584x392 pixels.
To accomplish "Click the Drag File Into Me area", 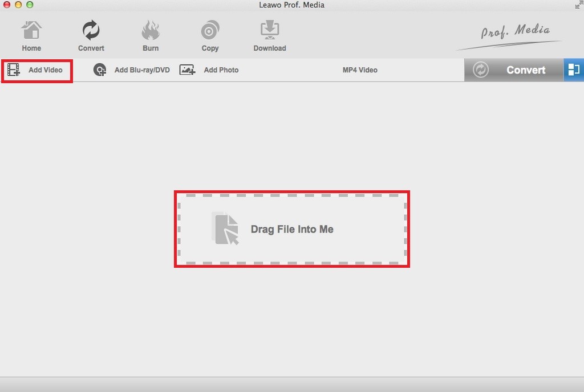I will (x=292, y=229).
